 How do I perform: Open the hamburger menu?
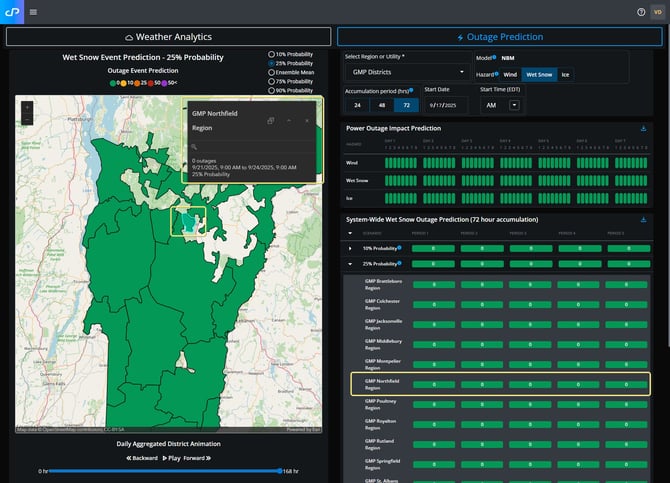(33, 12)
